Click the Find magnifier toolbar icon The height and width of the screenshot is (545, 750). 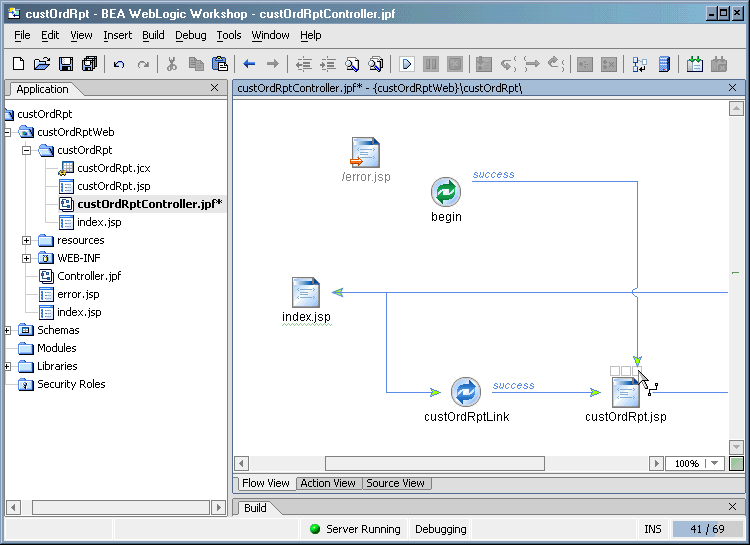click(x=352, y=64)
